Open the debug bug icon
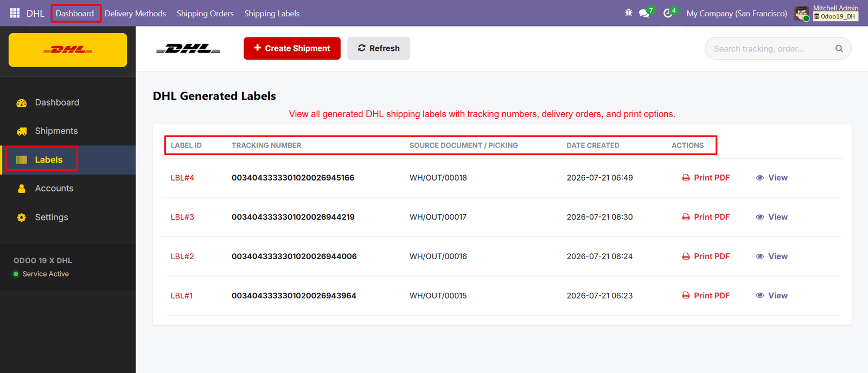 tap(629, 13)
